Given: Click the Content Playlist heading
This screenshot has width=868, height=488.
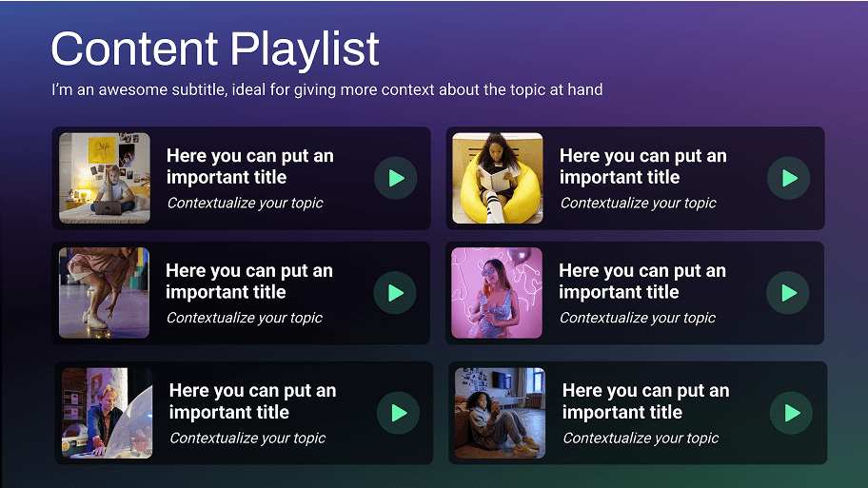Looking at the screenshot, I should pyautogui.click(x=215, y=49).
